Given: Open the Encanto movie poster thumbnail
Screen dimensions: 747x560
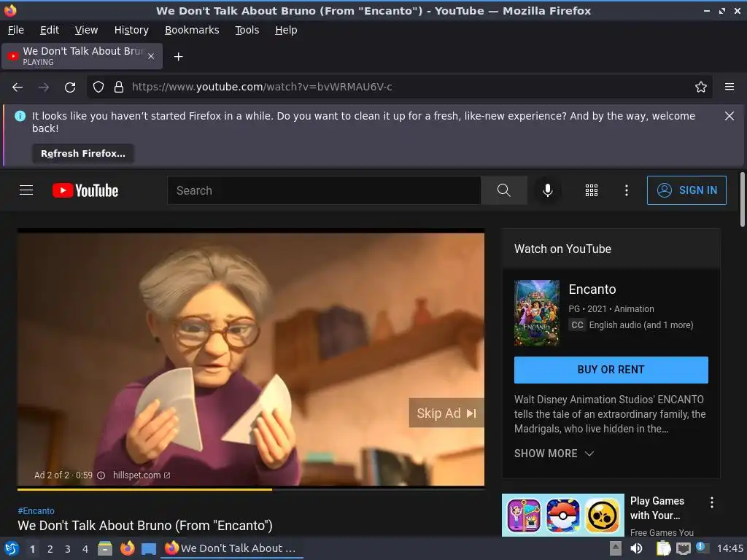Looking at the screenshot, I should coord(536,313).
